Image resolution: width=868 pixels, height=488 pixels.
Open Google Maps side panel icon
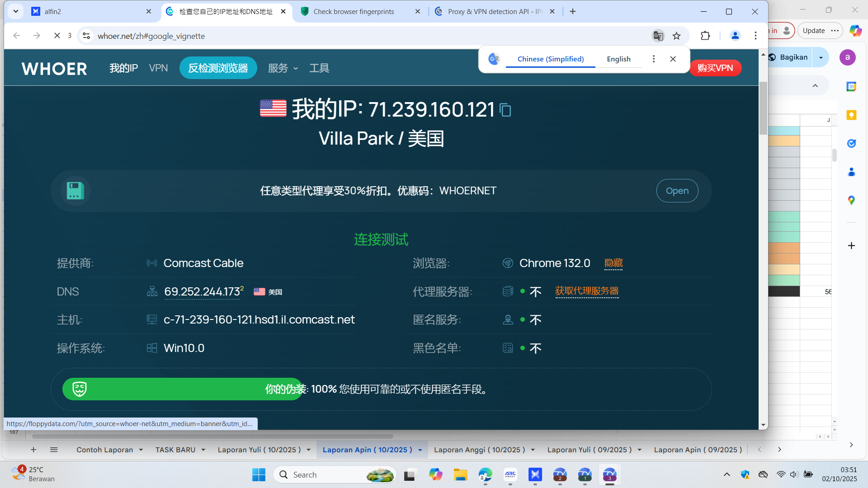[x=851, y=200]
